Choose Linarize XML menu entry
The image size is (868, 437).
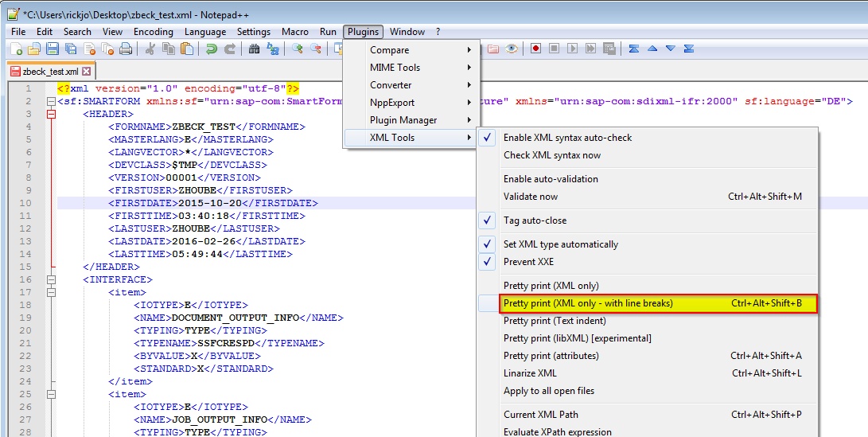coord(648,373)
